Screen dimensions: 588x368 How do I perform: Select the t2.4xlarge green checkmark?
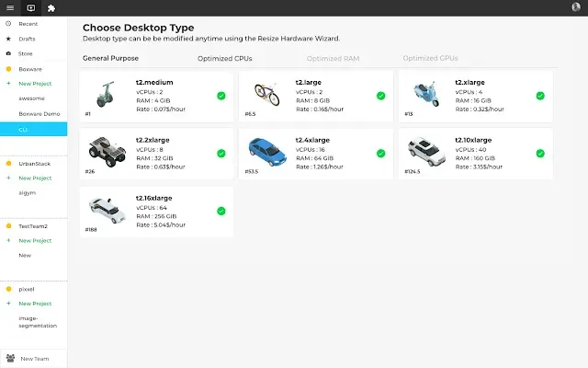coord(380,154)
